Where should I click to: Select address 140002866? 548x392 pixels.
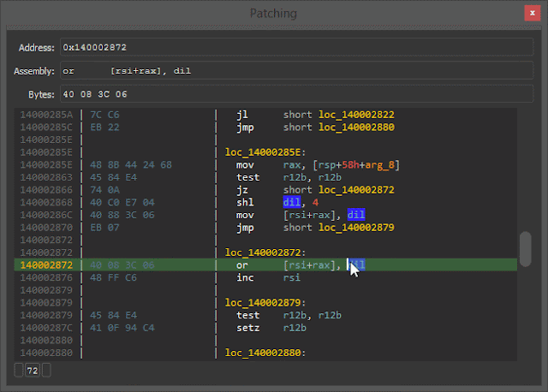[x=46, y=190]
